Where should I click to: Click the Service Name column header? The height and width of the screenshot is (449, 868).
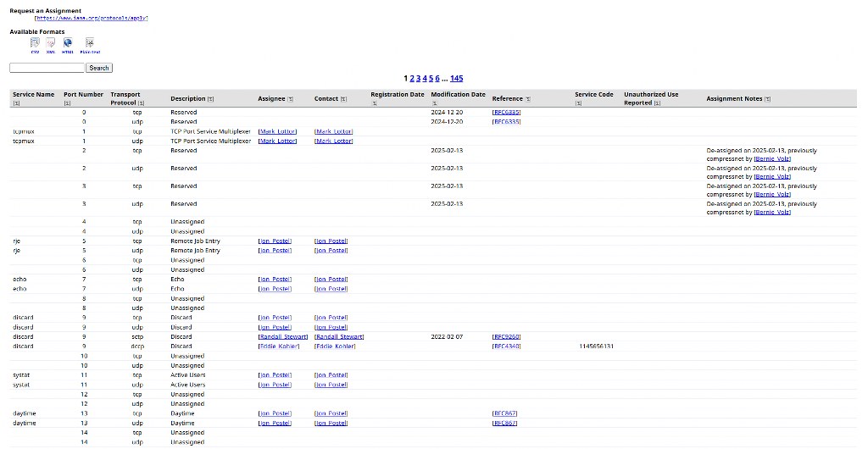coord(33,95)
